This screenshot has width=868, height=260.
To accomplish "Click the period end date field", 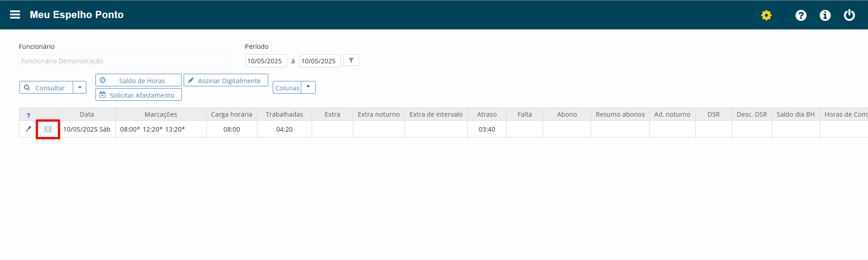I will tap(320, 61).
